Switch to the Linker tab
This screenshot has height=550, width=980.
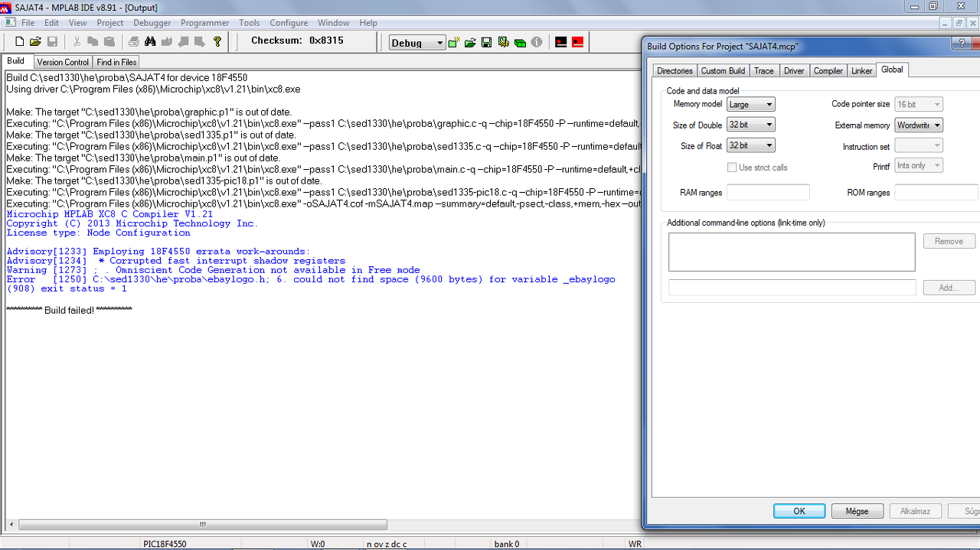861,70
